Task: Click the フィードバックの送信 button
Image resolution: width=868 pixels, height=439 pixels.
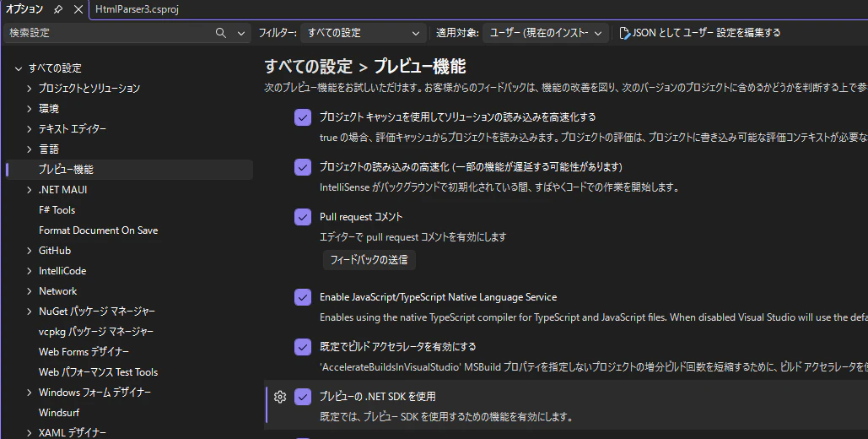Action: point(369,260)
